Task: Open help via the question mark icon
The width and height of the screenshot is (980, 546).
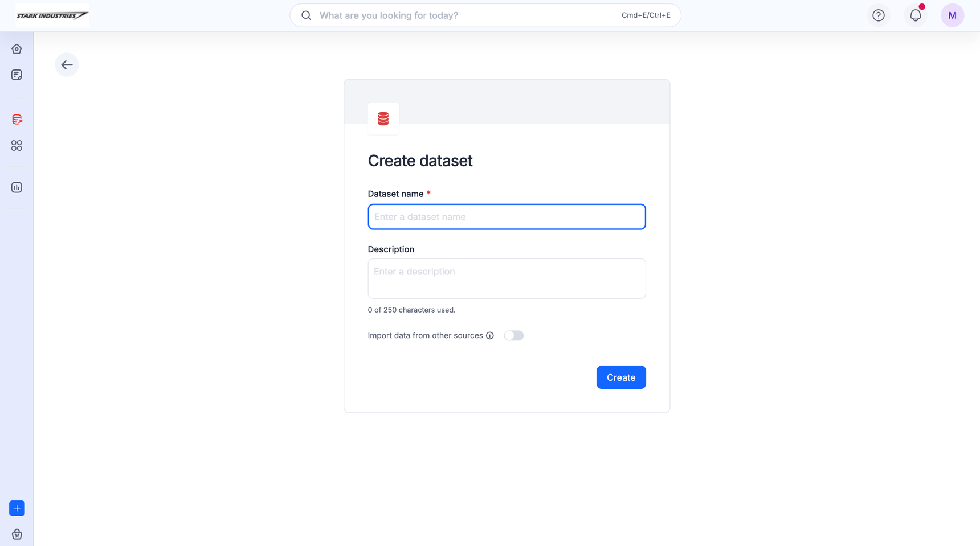Action: click(x=878, y=15)
